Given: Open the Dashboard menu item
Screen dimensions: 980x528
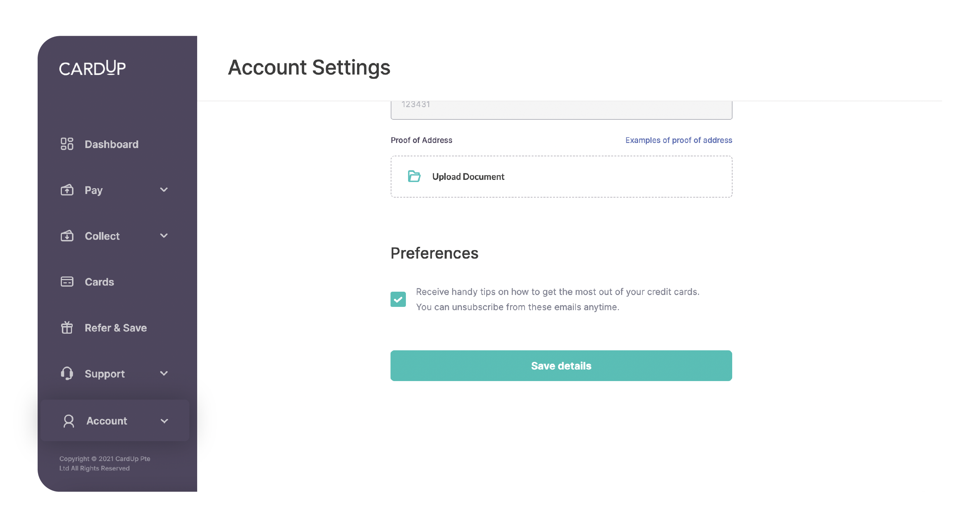Looking at the screenshot, I should [111, 144].
